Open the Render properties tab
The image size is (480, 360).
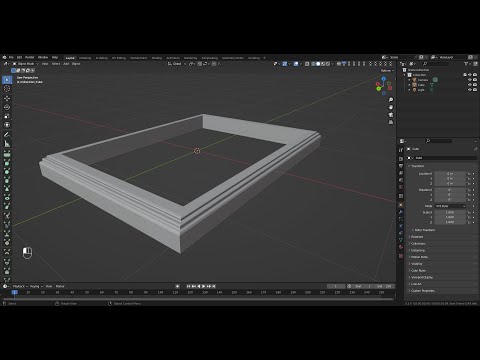[401, 159]
